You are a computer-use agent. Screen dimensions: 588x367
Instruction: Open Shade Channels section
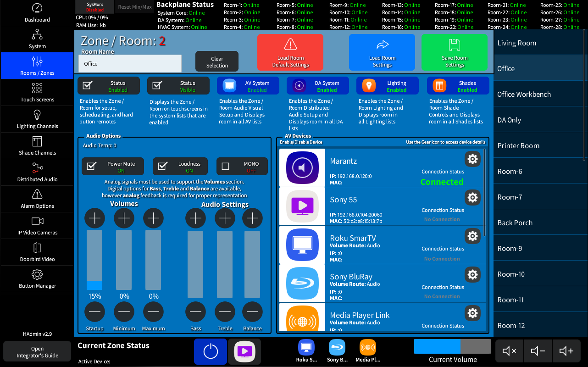point(37,146)
